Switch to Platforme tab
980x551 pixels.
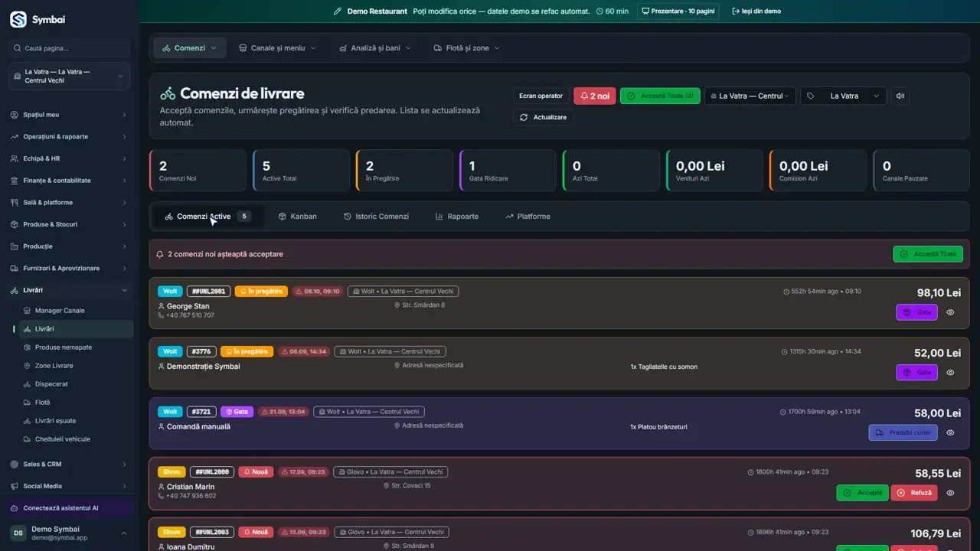point(528,217)
